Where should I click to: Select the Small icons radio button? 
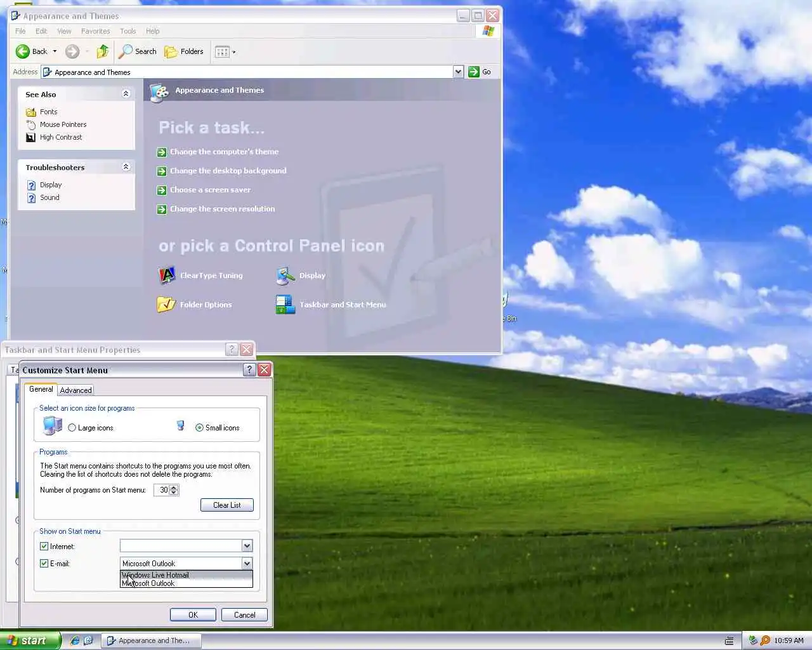199,428
